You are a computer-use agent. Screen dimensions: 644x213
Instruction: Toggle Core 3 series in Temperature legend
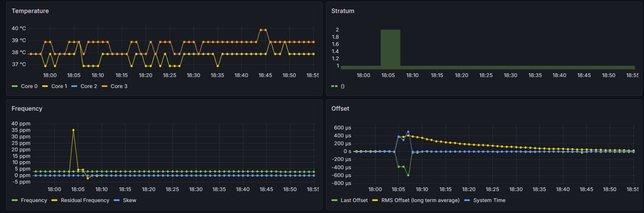pyautogui.click(x=119, y=86)
